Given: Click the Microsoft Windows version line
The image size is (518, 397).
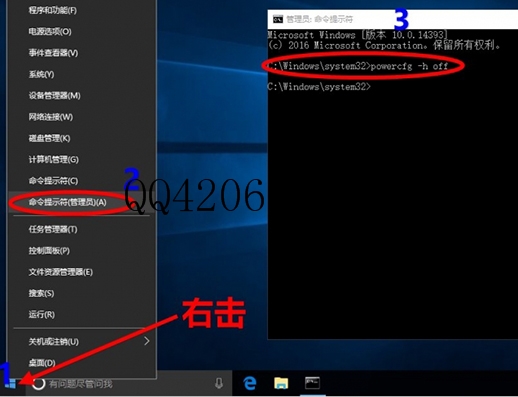Looking at the screenshot, I should click(x=357, y=35).
